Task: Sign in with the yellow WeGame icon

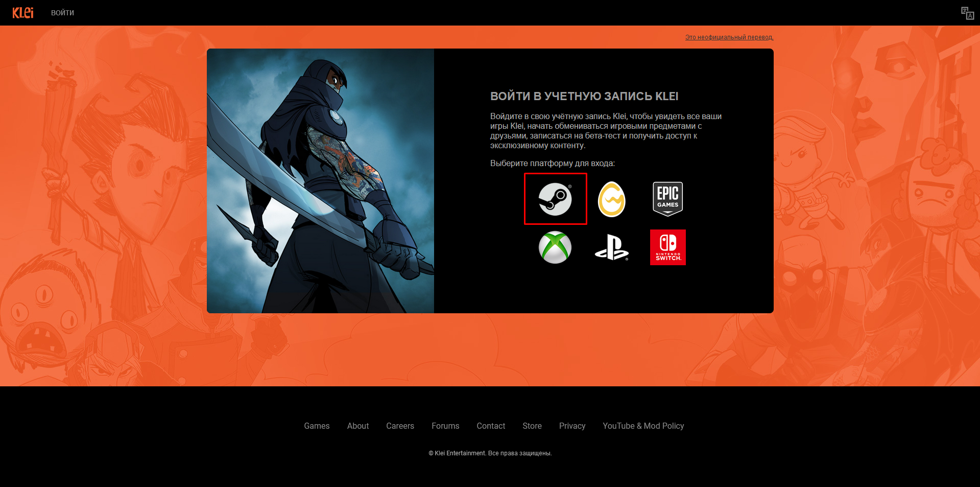Action: (x=612, y=199)
